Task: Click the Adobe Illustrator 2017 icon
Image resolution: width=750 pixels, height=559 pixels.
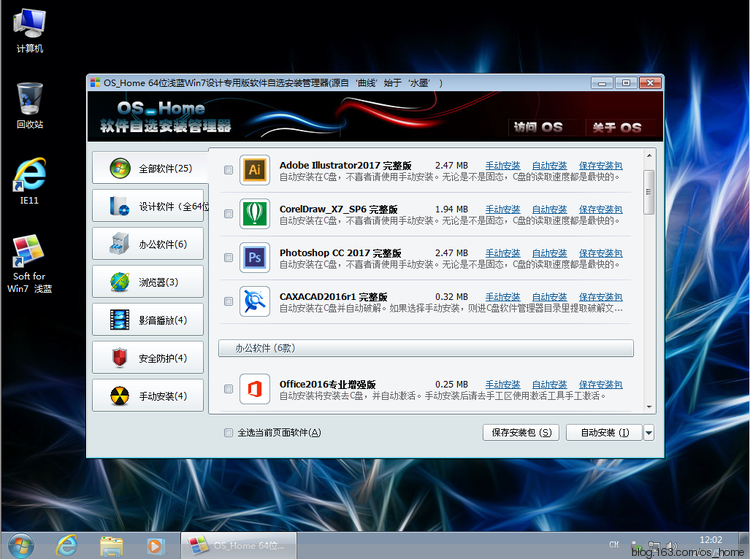Action: [255, 170]
